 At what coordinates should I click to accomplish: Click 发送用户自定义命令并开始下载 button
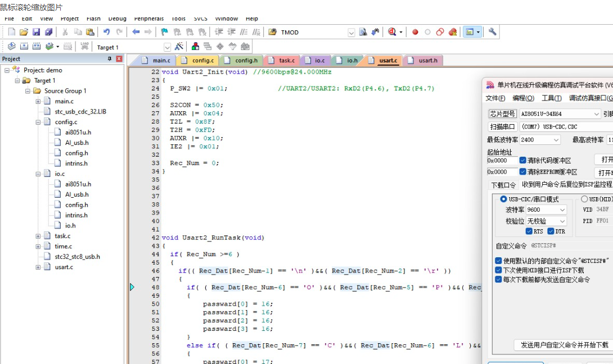[565, 345]
